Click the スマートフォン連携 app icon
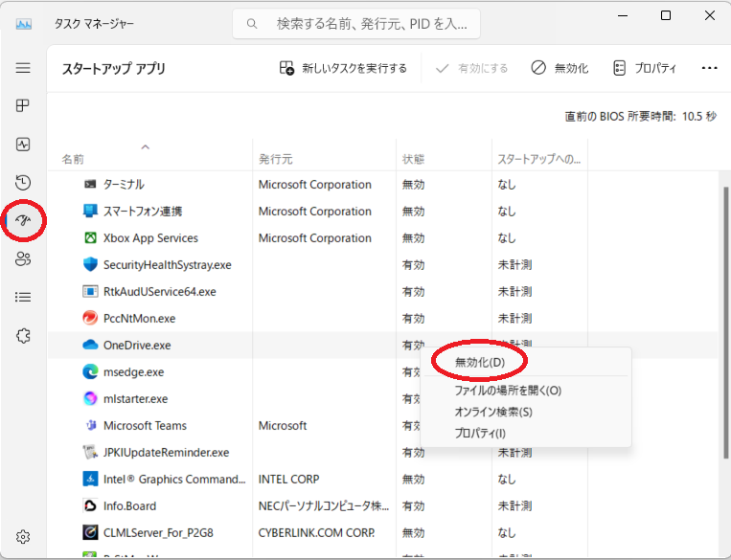Viewport: 731px width, 560px height. (x=90, y=211)
